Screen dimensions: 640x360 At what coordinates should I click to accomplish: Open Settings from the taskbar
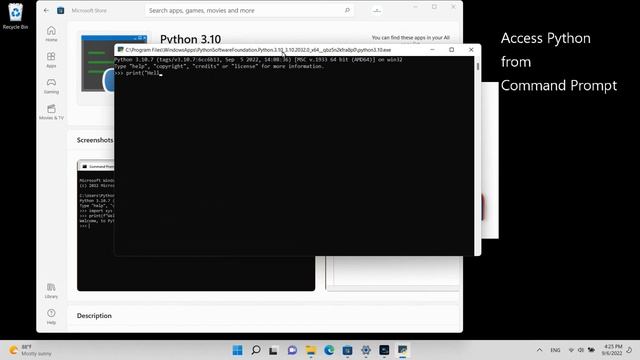pyautogui.click(x=366, y=350)
